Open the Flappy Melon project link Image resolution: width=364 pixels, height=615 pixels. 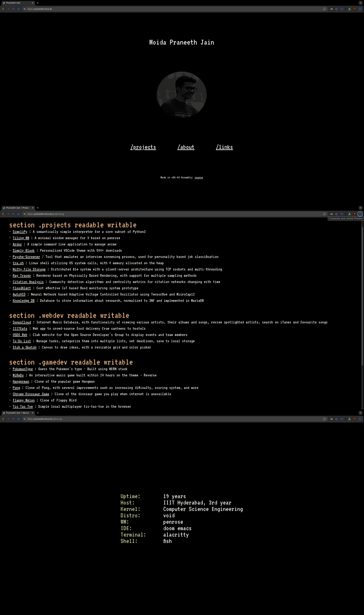tap(24, 400)
